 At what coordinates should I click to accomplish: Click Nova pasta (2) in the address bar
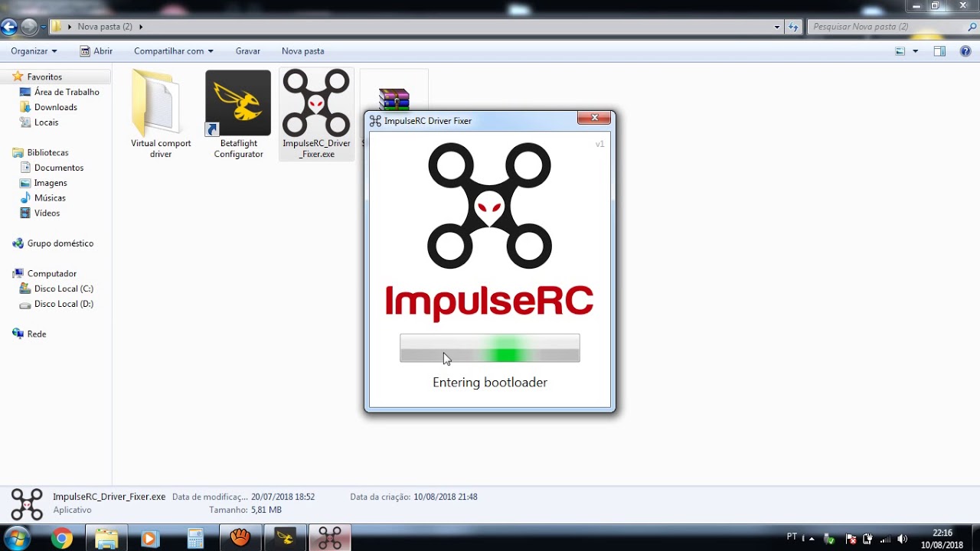click(105, 27)
